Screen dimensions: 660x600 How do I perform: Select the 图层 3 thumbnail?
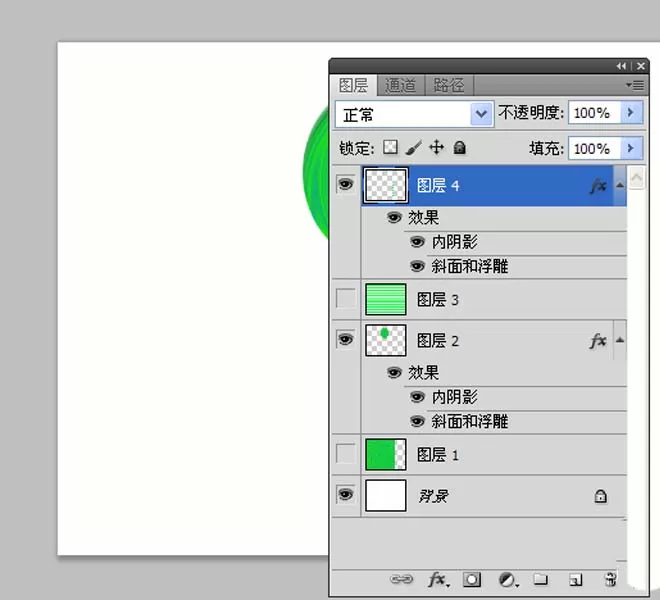(386, 299)
